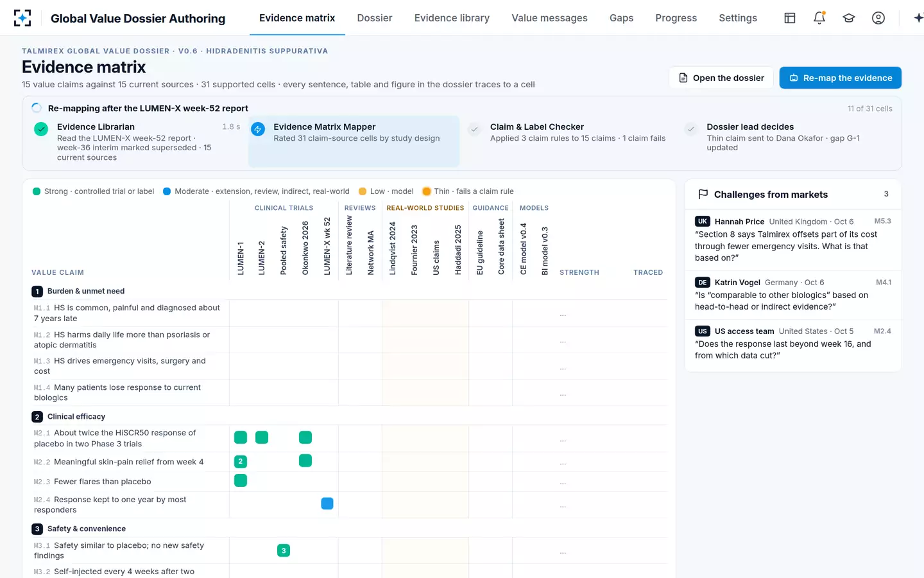This screenshot has width=924, height=578.
Task: Open the Value messages tab
Action: pyautogui.click(x=549, y=18)
